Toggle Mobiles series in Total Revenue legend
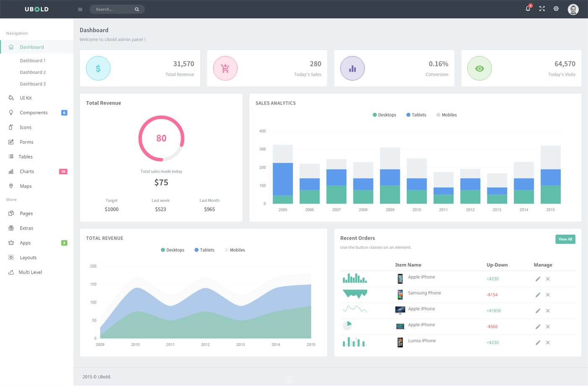Viewport: 588px width, 386px height. click(x=235, y=250)
